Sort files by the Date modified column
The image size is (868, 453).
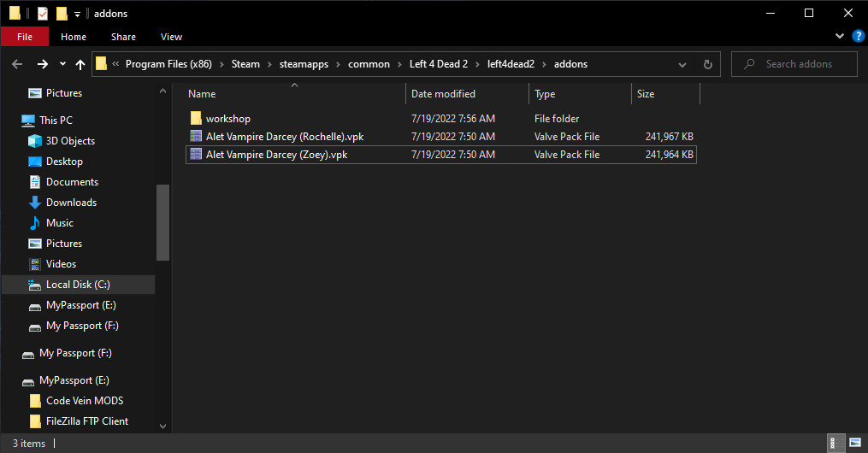(443, 94)
